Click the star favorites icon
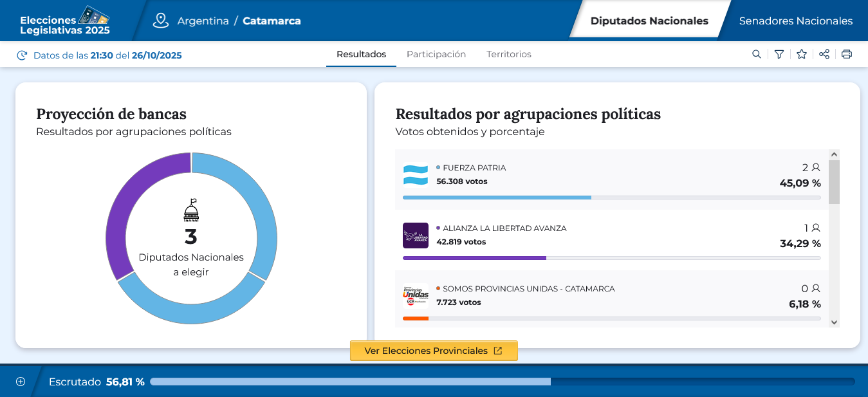 [x=802, y=55]
